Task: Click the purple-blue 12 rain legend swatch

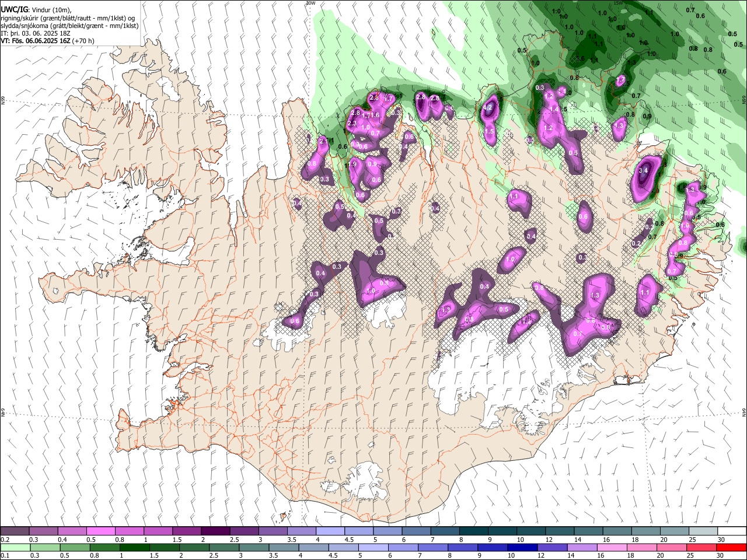Action: click(x=551, y=548)
